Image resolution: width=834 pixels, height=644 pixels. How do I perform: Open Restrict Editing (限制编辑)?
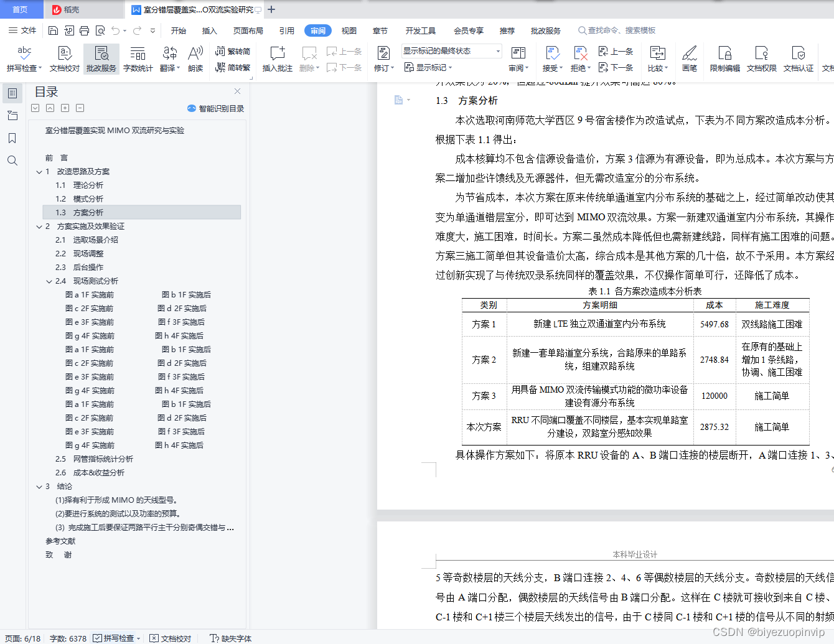click(725, 59)
